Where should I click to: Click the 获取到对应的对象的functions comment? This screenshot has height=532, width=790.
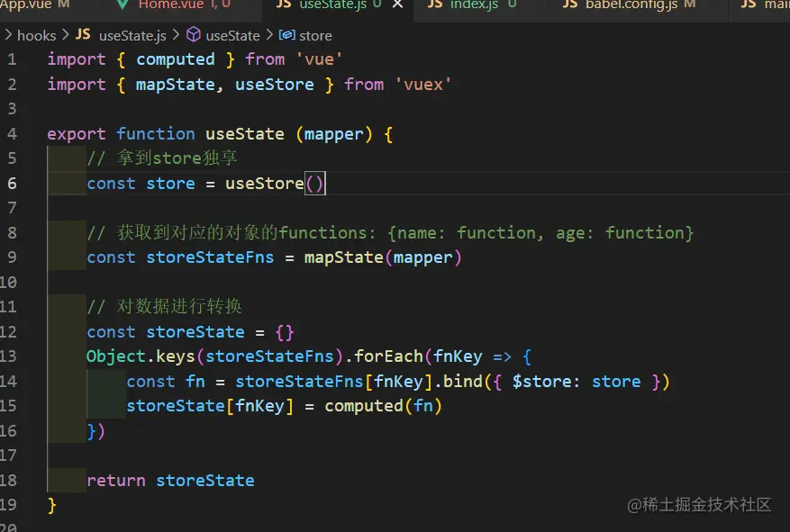click(x=390, y=233)
